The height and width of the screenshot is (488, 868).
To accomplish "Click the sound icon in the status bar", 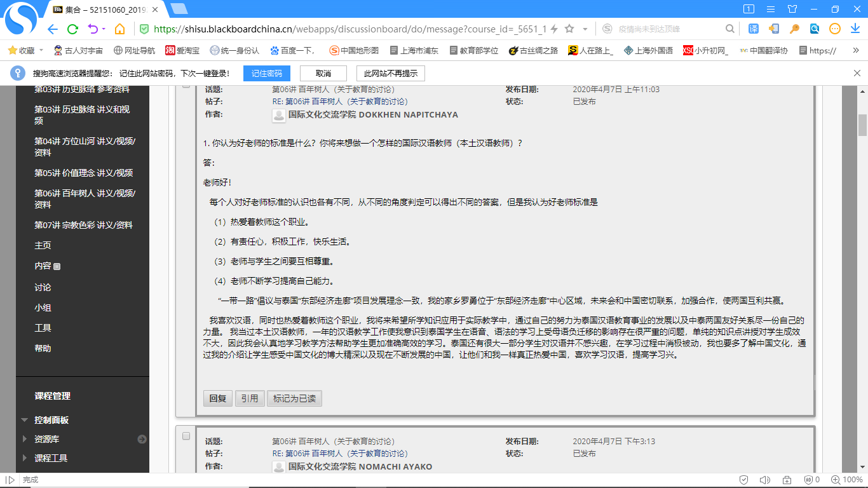I will point(764,480).
